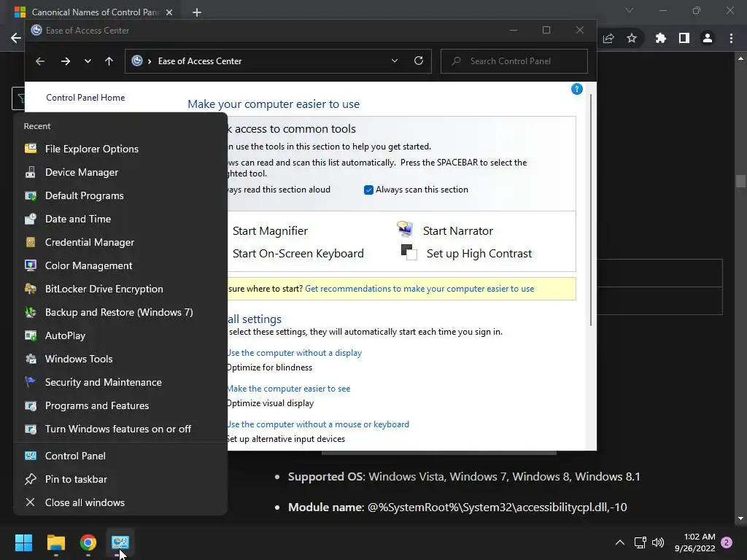Go back in Ease of Access Center
This screenshot has height=560, width=747.
[40, 61]
